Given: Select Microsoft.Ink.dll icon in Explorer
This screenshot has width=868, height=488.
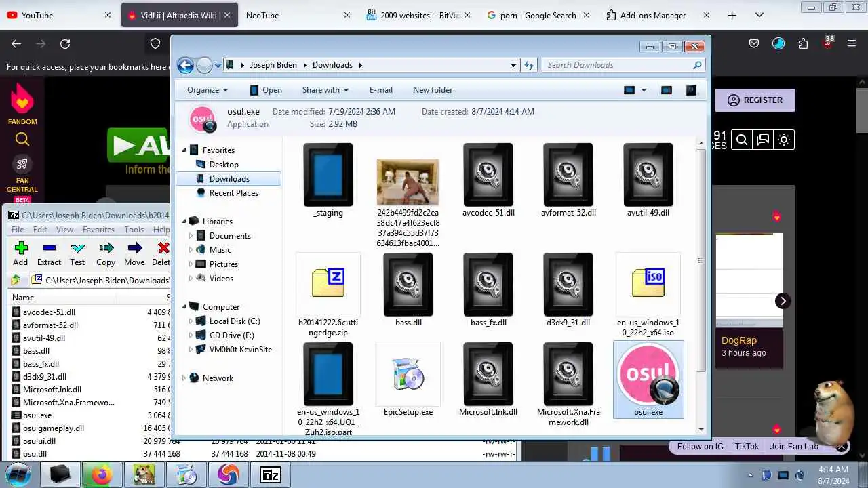Looking at the screenshot, I should pos(488,374).
